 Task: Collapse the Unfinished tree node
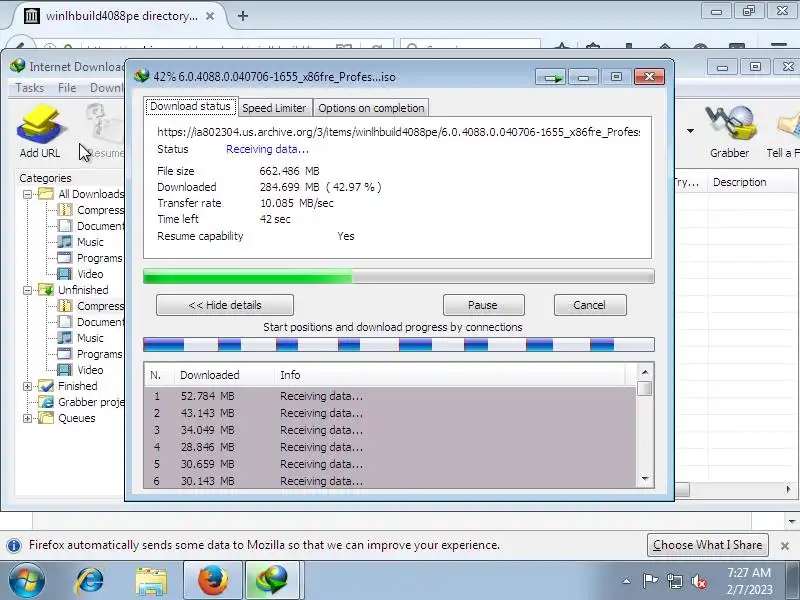click(28, 290)
